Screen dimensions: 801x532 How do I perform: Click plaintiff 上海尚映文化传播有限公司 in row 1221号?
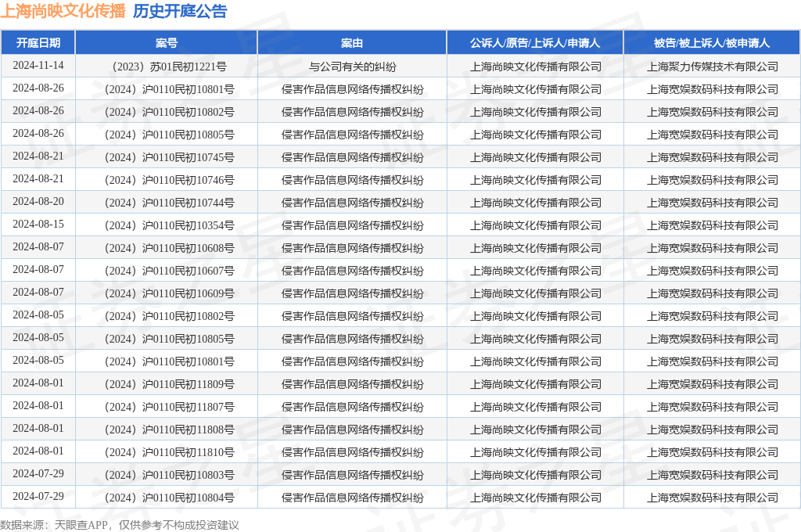(x=535, y=66)
